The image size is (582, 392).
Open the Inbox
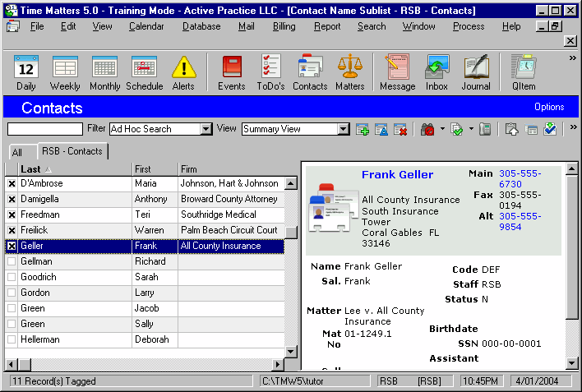(x=436, y=73)
